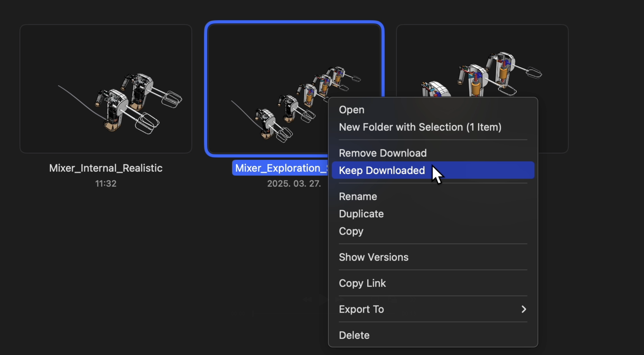Click the Export To chevron arrow
The width and height of the screenshot is (644, 355).
(524, 309)
